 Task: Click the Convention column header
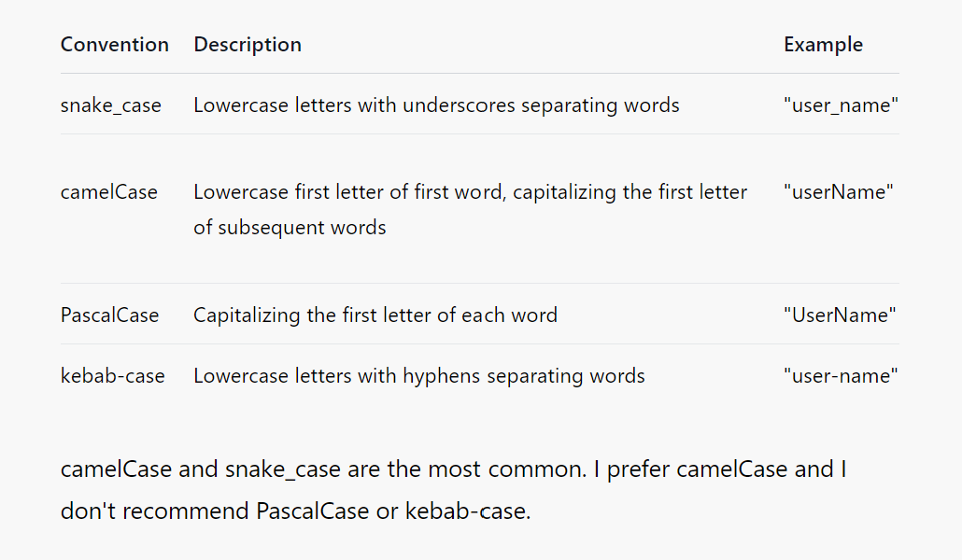(x=114, y=44)
